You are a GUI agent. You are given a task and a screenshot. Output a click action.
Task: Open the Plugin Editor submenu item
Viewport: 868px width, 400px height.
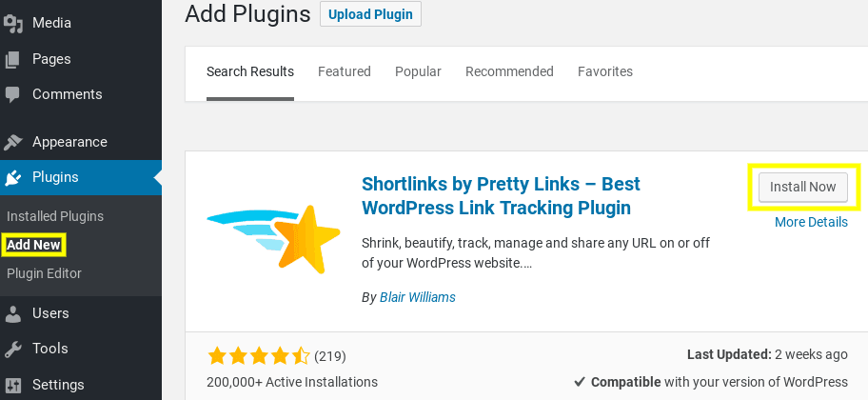tap(44, 273)
